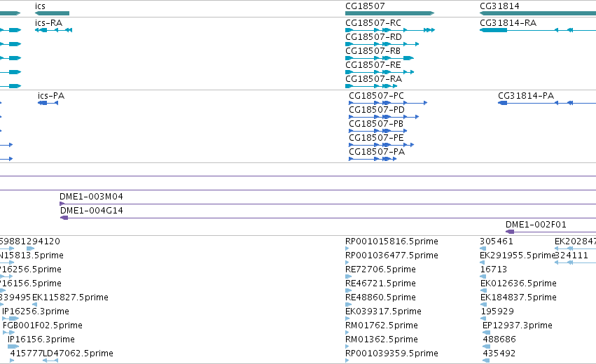Screen dimensions: 596x364
Task: Select the LD47062.5prime EST feature
Action: 50,360
